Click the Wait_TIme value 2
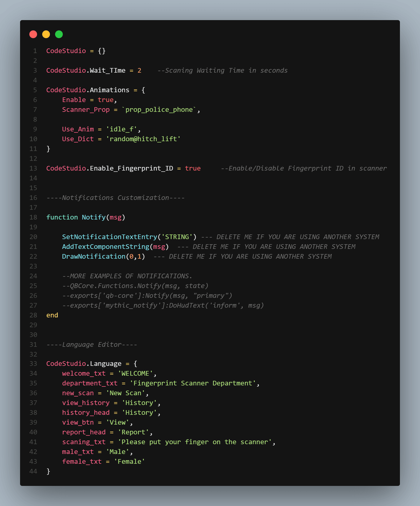The height and width of the screenshot is (506, 420). 139,71
